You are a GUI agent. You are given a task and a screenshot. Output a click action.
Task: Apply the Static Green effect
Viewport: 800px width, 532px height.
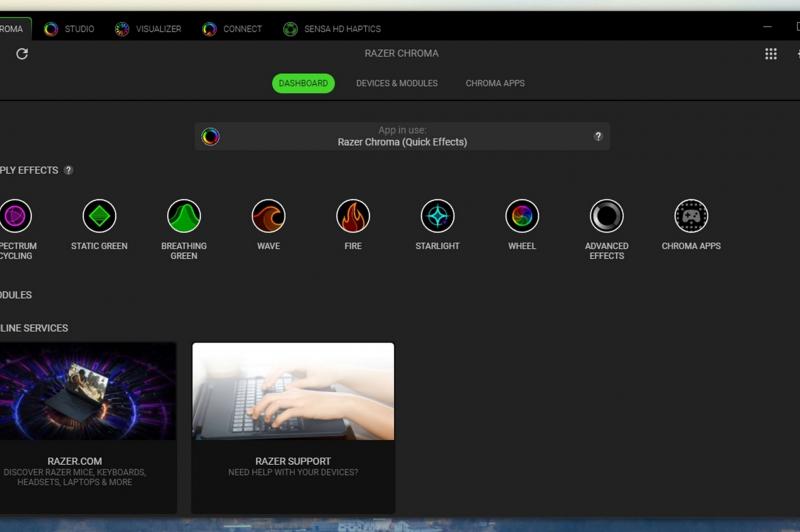[x=99, y=216]
